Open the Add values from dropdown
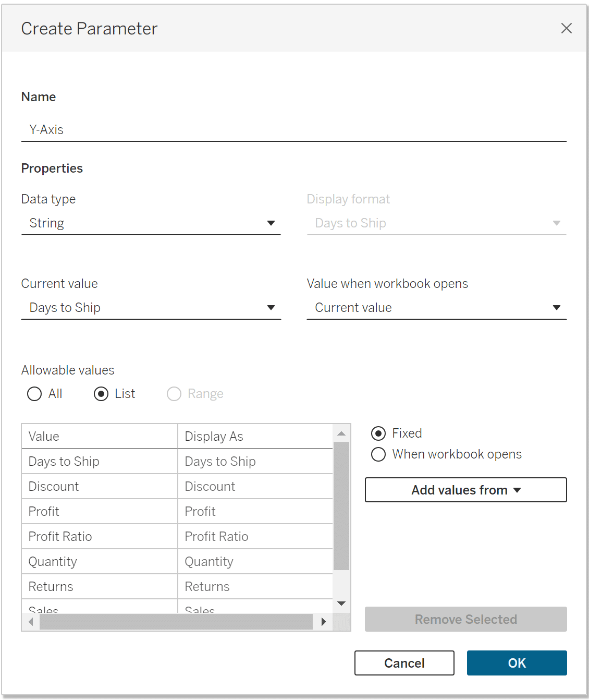The width and height of the screenshot is (589, 700). [x=466, y=490]
